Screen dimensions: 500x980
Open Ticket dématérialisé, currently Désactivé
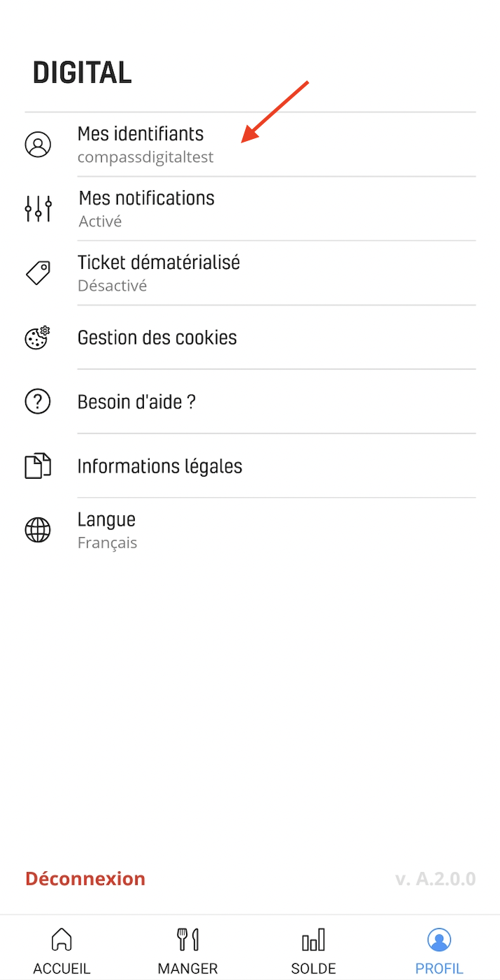250,273
